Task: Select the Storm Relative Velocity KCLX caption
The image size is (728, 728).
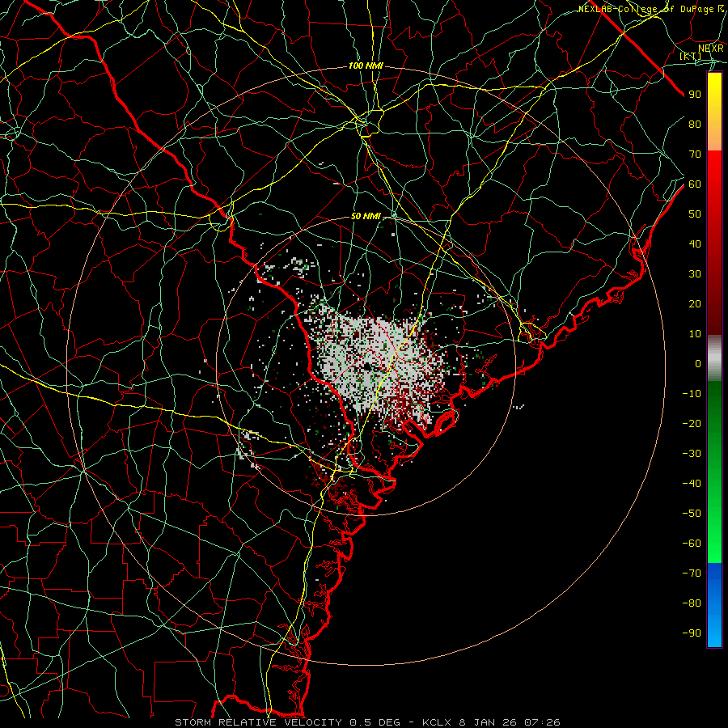Action: [x=367, y=722]
